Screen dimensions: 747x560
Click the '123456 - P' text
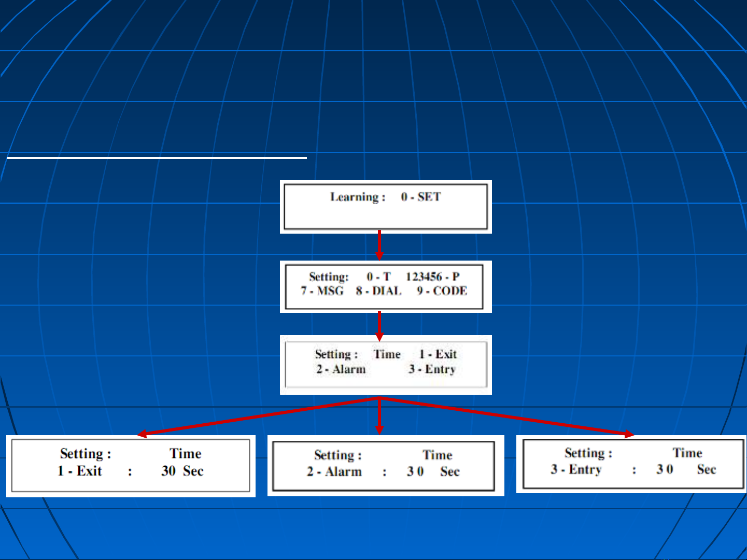point(432,277)
